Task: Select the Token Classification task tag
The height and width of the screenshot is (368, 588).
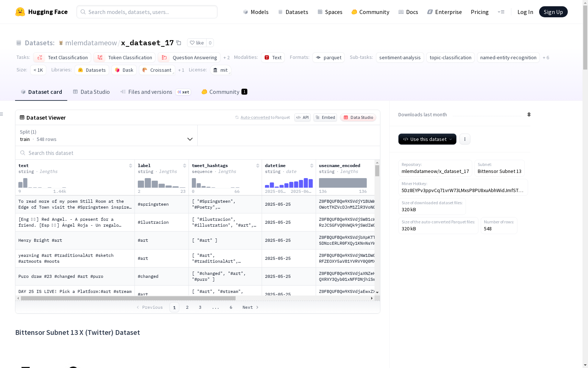Action: [x=124, y=57]
